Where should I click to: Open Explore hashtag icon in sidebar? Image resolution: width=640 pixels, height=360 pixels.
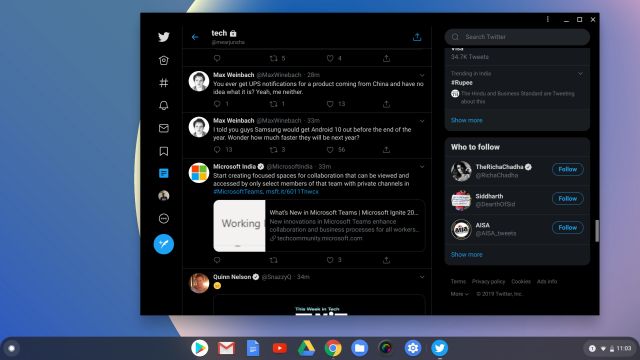164,83
